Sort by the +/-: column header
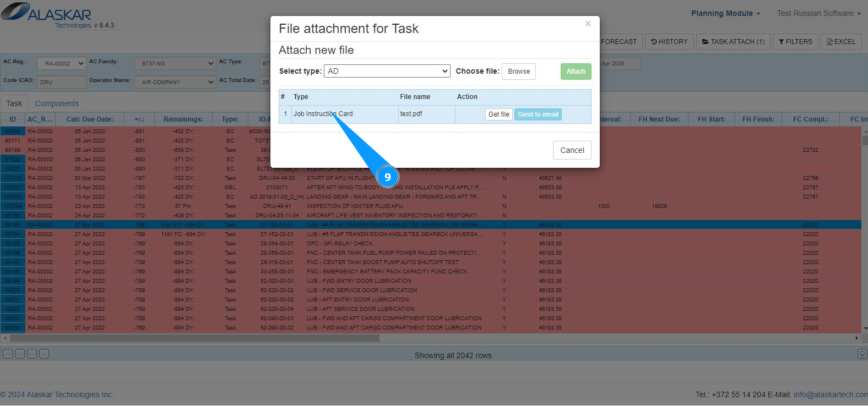The width and height of the screenshot is (868, 406). click(x=139, y=119)
